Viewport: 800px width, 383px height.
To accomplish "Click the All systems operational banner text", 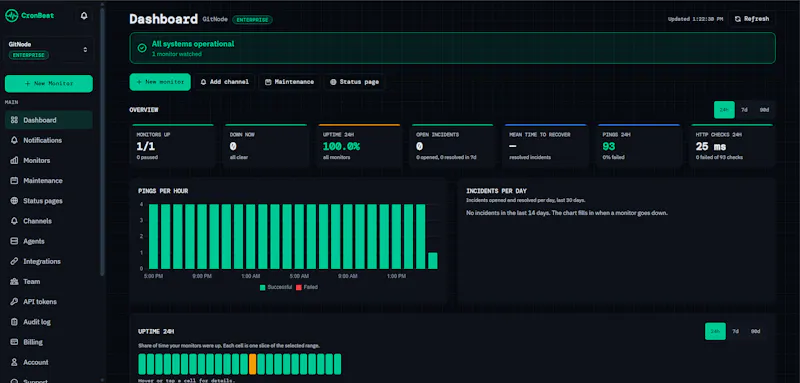I will 193,44.
